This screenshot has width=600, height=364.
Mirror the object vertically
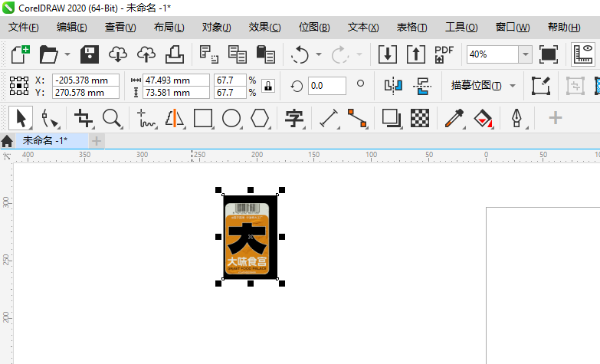[x=422, y=86]
